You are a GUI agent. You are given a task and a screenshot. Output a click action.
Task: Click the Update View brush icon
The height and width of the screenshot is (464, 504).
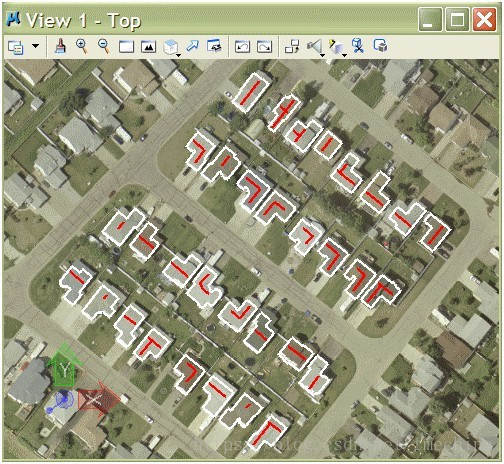(x=60, y=46)
